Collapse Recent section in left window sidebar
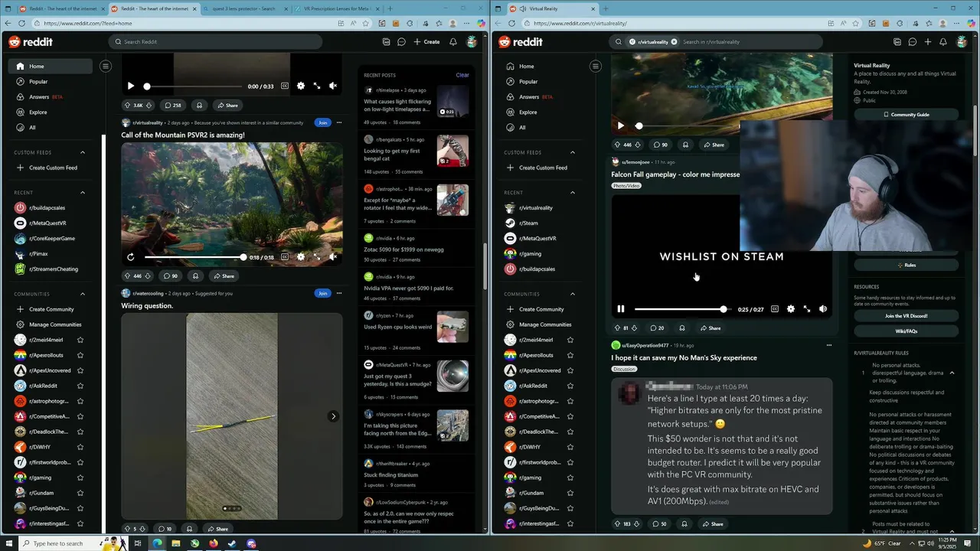Viewport: 980px width, 551px height. tap(83, 192)
